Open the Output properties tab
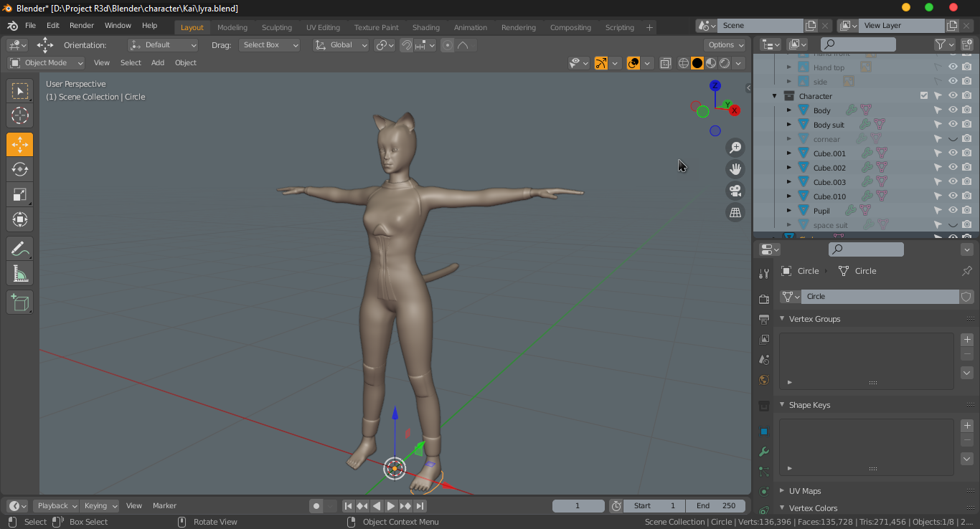Screen dimensions: 980x529 pos(764,318)
